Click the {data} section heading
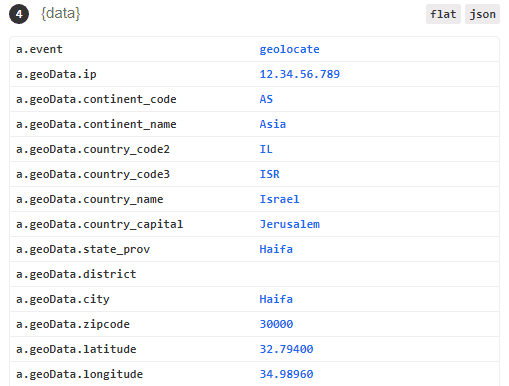The width and height of the screenshot is (509, 386). tap(60, 14)
